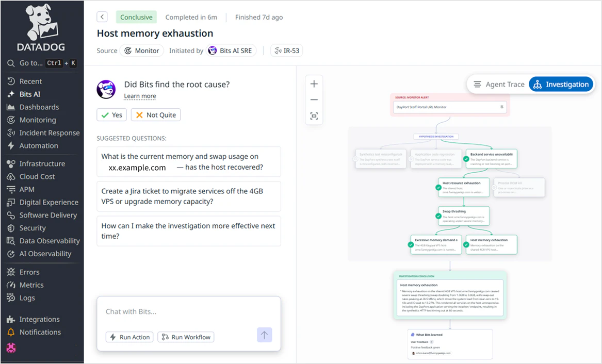The height and width of the screenshot is (364, 602).
Task: Open Automation in the sidebar
Action: click(38, 146)
